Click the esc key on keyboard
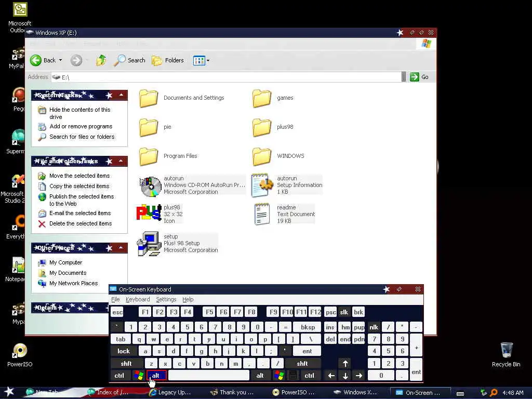The width and height of the screenshot is (532, 399). click(x=117, y=312)
